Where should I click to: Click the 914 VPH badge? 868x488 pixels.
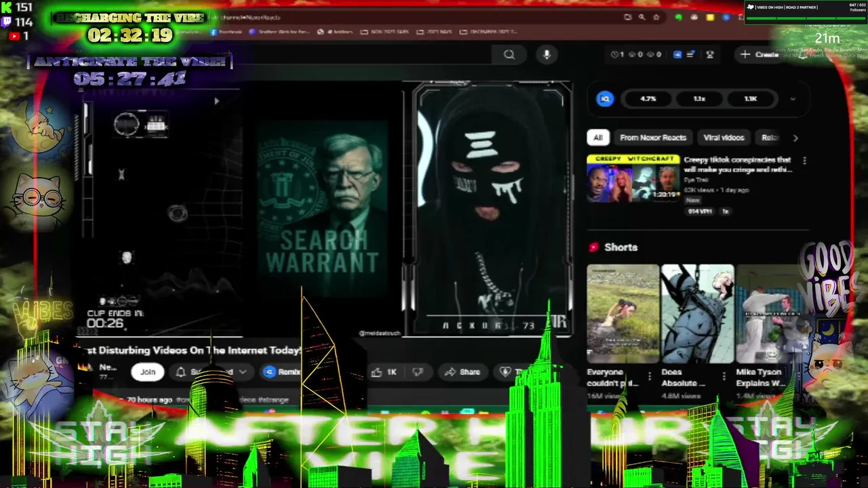point(699,211)
